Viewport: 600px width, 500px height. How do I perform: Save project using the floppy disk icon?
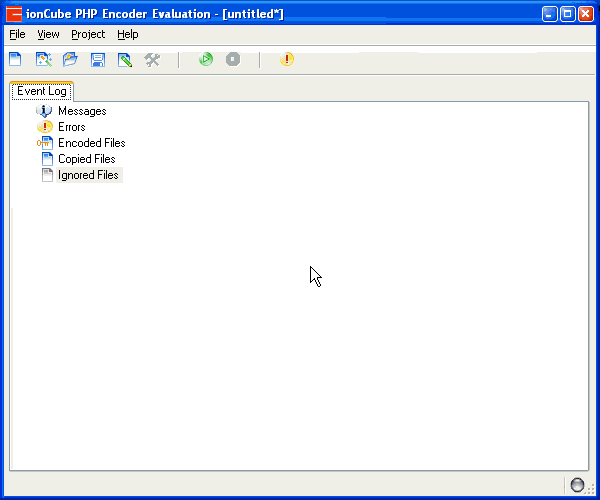click(x=98, y=60)
